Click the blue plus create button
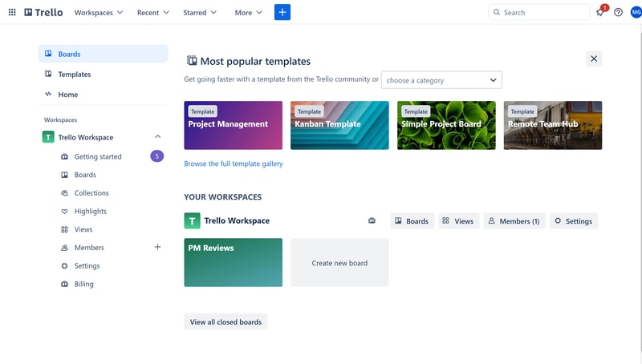This screenshot has height=364, width=642. coord(282,12)
